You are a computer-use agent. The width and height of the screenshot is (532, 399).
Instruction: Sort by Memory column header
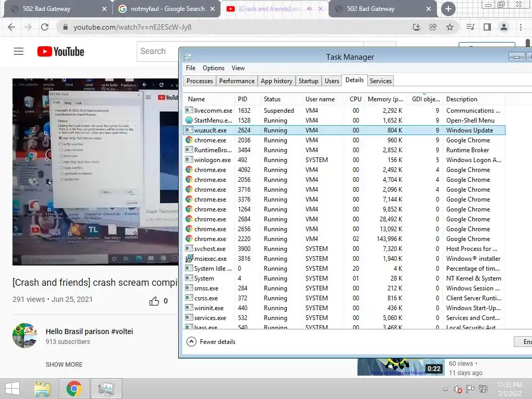click(385, 99)
